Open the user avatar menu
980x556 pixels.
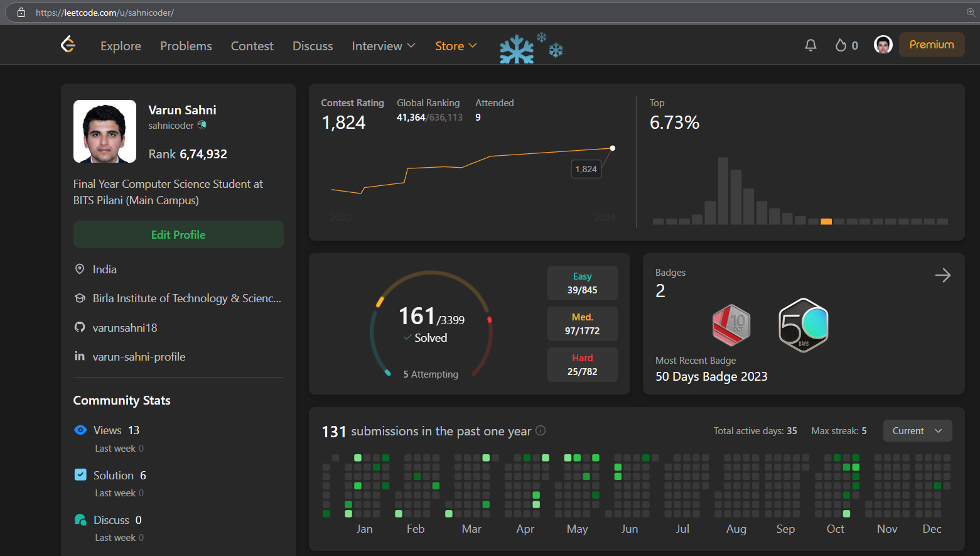(x=883, y=45)
